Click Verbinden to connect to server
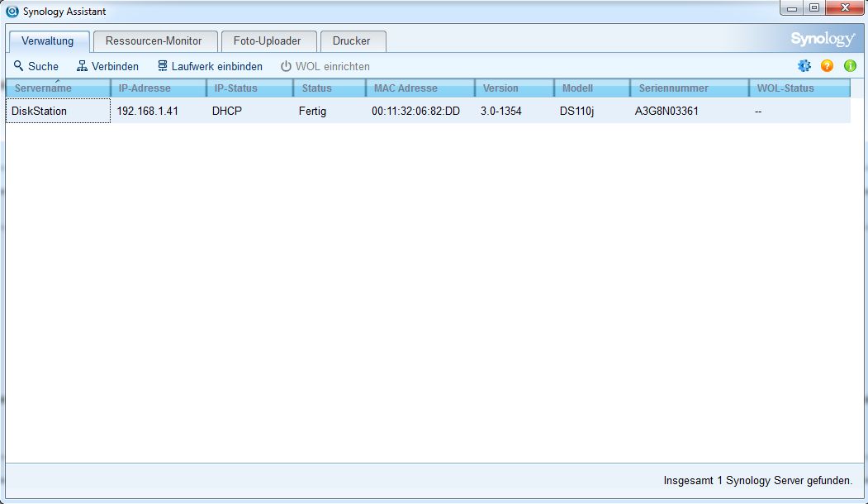The width and height of the screenshot is (868, 504). pos(107,66)
